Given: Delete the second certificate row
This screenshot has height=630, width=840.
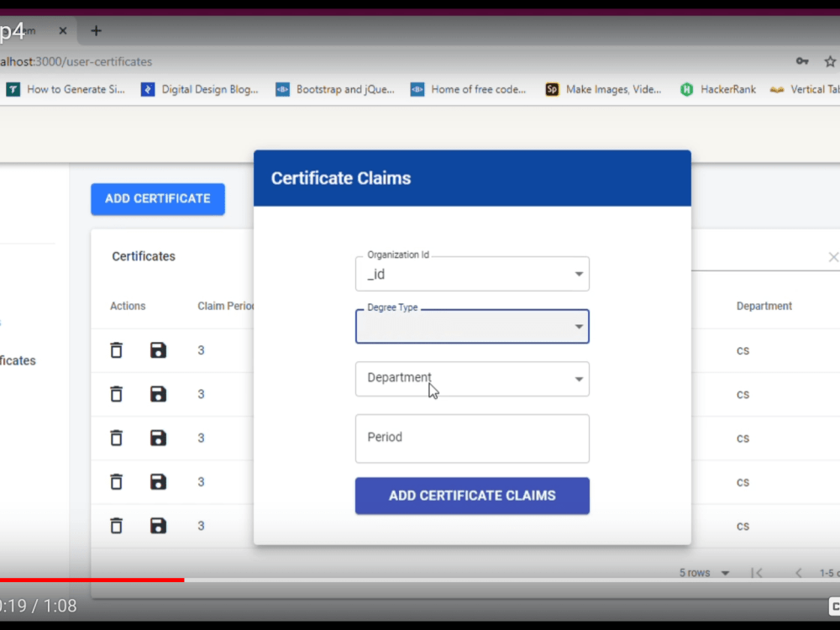Looking at the screenshot, I should tap(116, 394).
